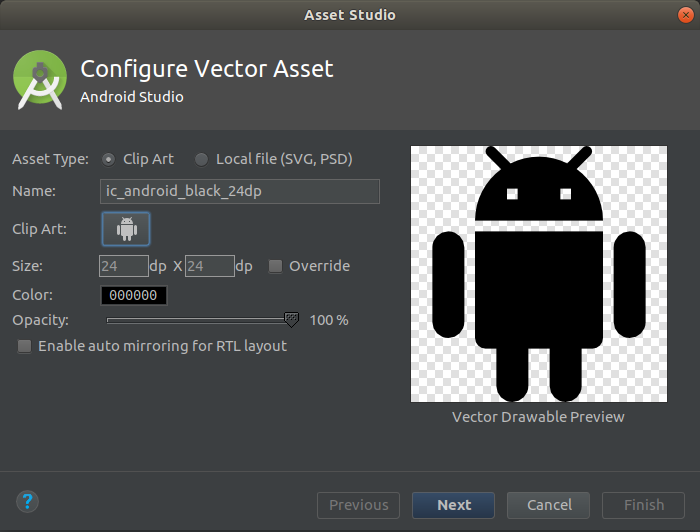Click the Next button
Screen dimensions: 700x532
pyautogui.click(x=453, y=505)
